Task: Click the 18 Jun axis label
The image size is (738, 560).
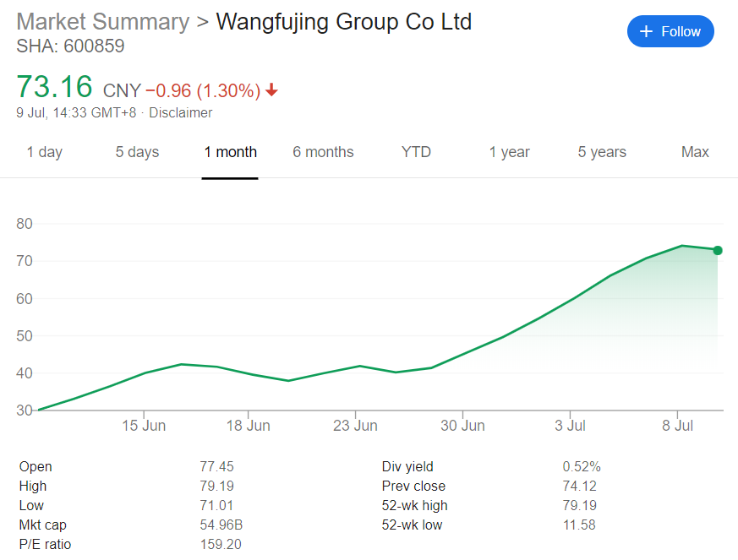Action: pos(248,426)
